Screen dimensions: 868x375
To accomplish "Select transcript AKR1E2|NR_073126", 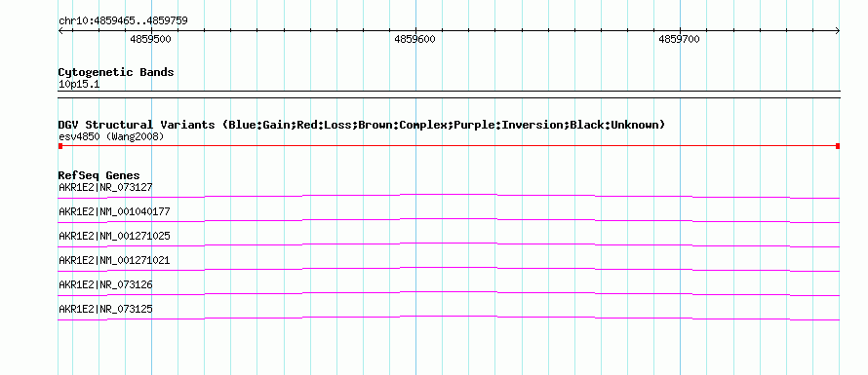I will pos(105,284).
